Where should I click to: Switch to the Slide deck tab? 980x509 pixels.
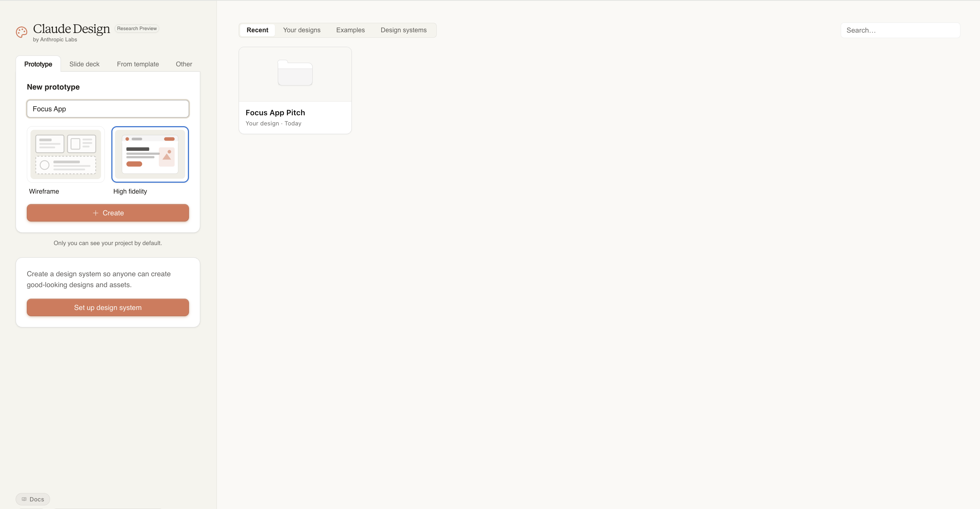point(84,64)
